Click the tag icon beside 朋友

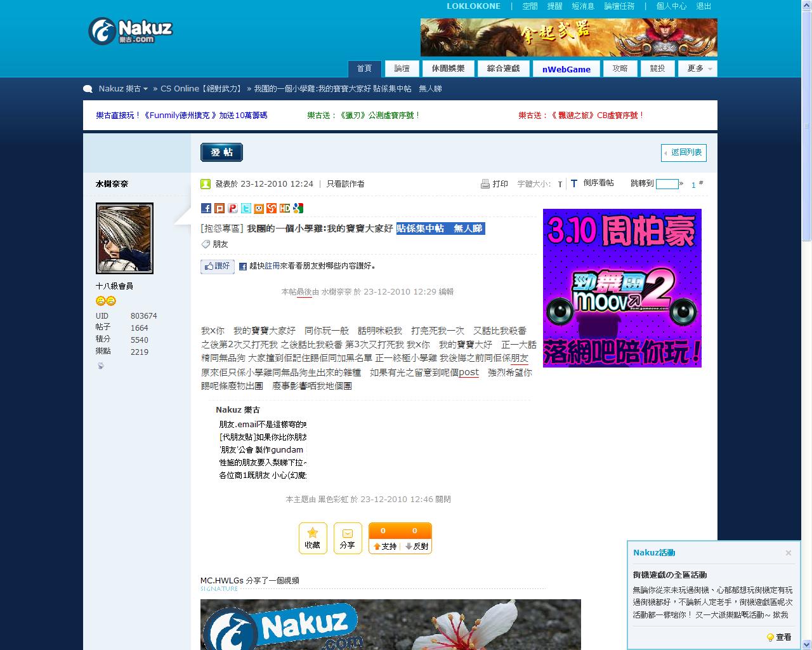(x=206, y=244)
